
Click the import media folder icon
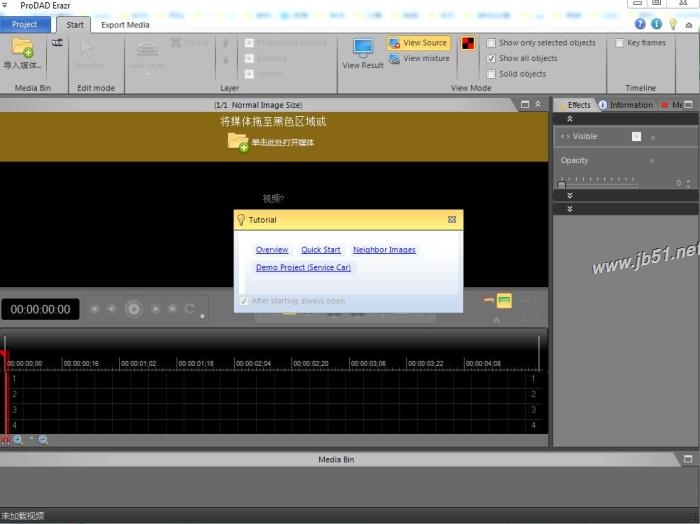(x=22, y=47)
